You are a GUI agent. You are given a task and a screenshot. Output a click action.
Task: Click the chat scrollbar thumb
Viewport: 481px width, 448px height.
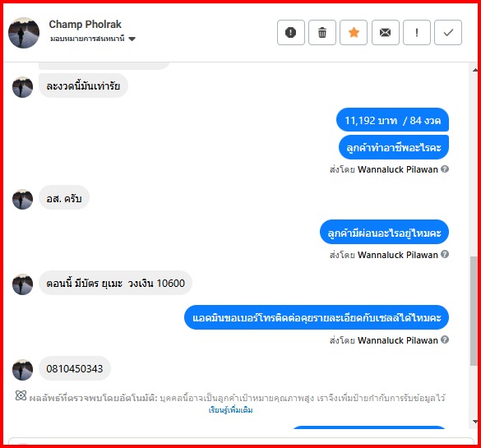[474, 311]
